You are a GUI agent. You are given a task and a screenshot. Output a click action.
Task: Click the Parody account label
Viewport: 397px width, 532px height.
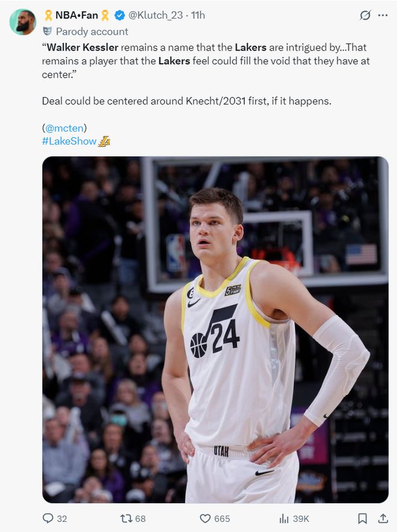point(92,31)
